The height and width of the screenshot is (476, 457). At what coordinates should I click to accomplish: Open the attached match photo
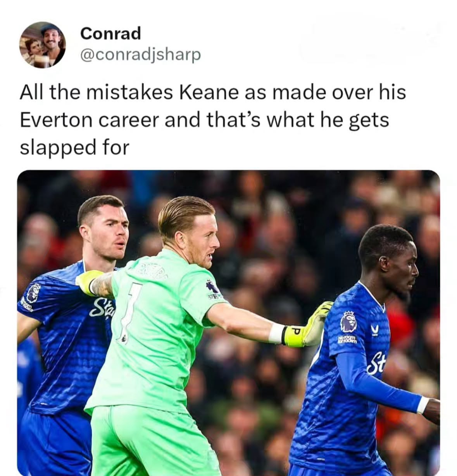[228, 323]
